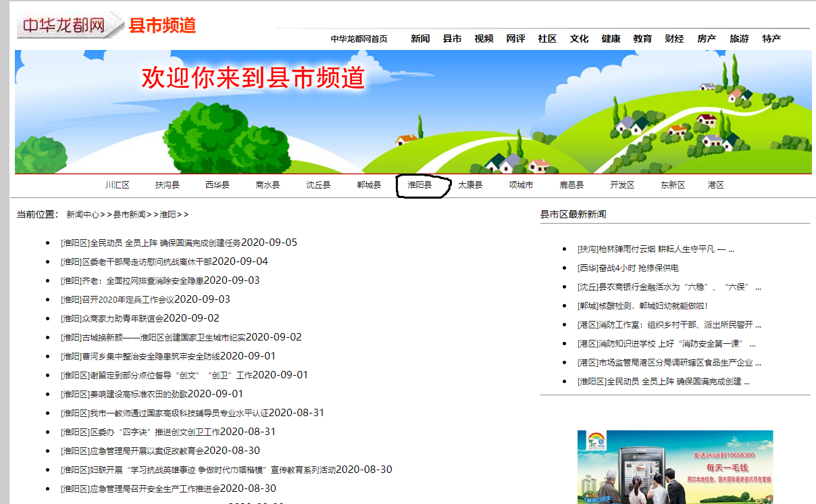Open the 中华龙都网首页 link
816x504 pixels.
pos(359,39)
